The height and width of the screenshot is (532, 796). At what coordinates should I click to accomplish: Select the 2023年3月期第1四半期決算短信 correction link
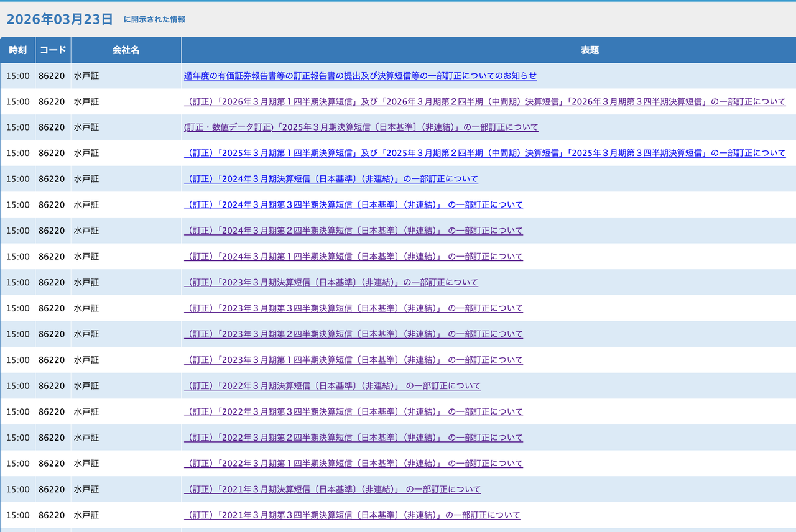[x=353, y=360]
